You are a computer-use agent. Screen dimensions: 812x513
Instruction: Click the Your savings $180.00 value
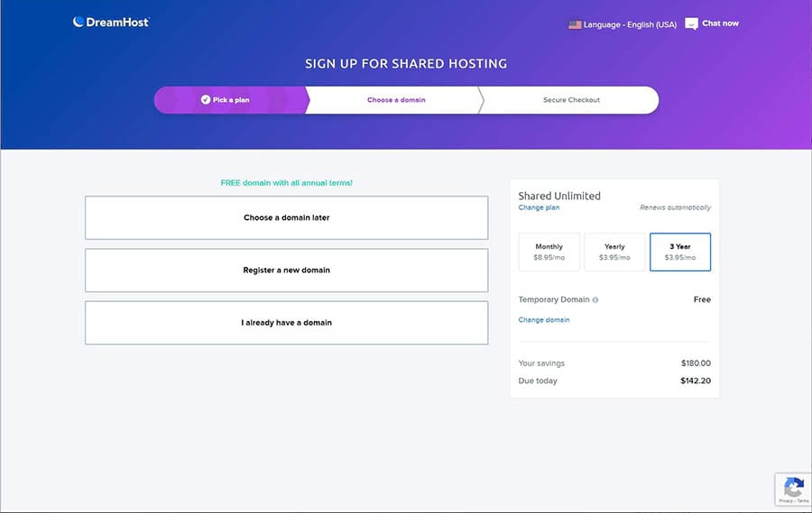(x=696, y=363)
